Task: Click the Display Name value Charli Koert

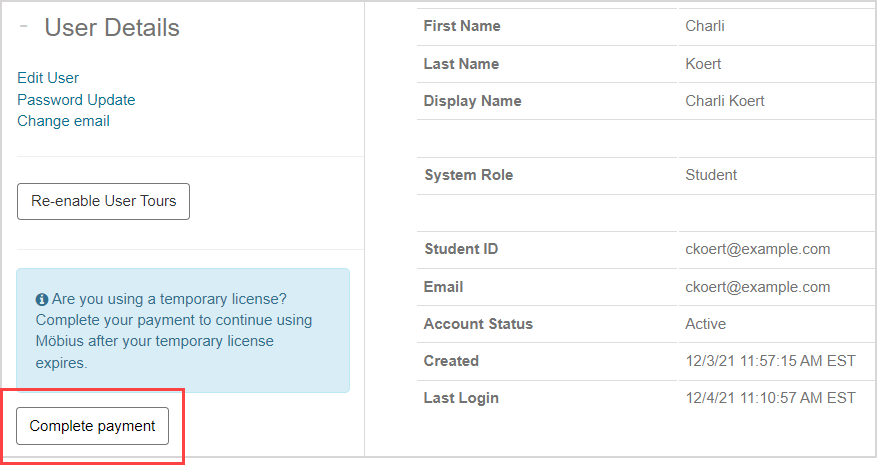Action: tap(726, 101)
